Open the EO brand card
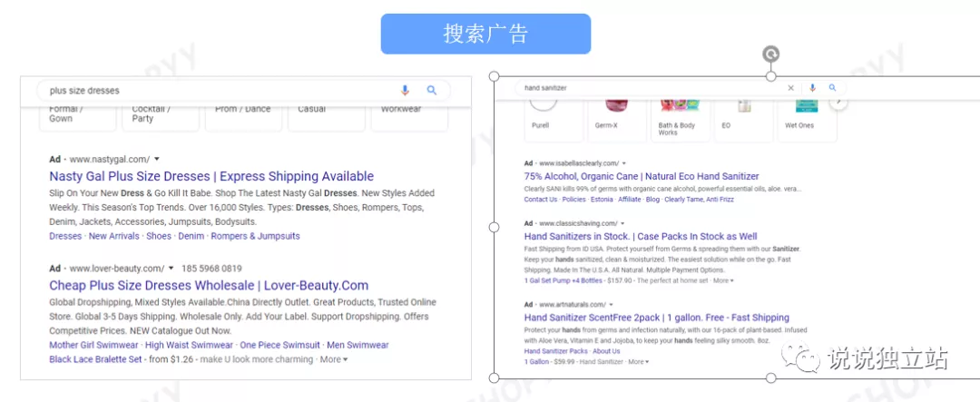The height and width of the screenshot is (402, 980). click(744, 120)
